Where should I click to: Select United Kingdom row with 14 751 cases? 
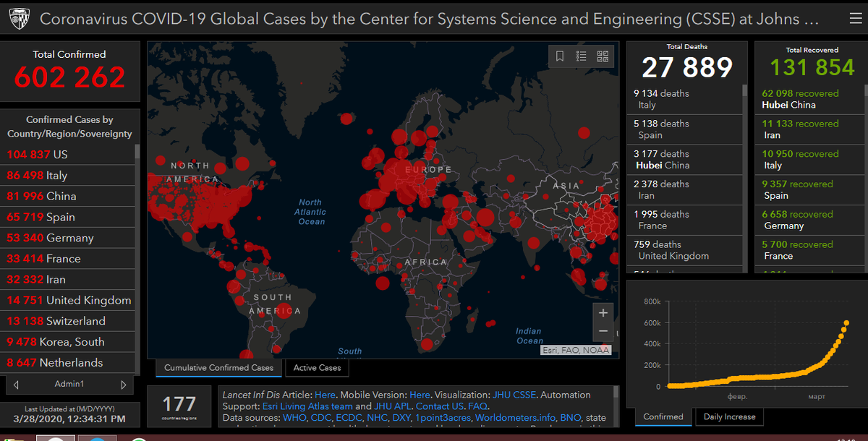[x=67, y=301]
